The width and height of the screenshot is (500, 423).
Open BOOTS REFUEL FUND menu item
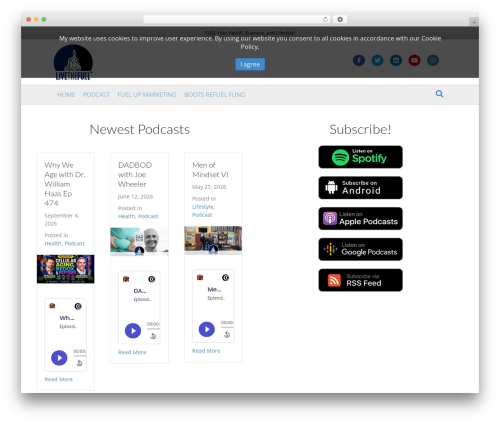(215, 95)
